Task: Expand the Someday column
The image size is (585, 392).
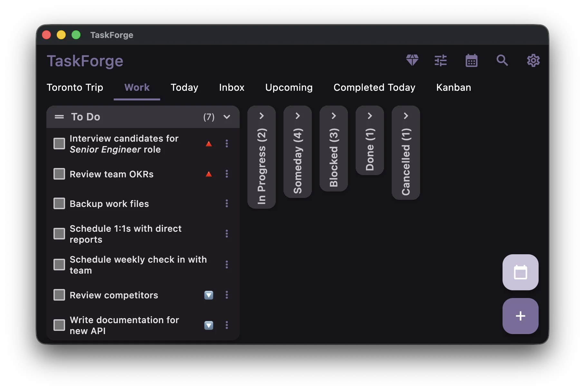Action: [298, 116]
